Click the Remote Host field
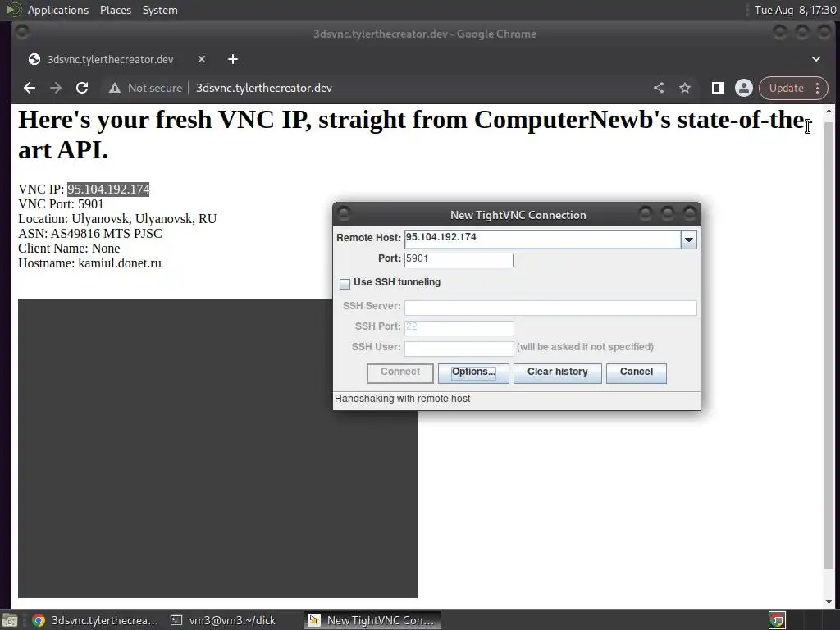Viewport: 840px width, 630px height. coord(542,239)
